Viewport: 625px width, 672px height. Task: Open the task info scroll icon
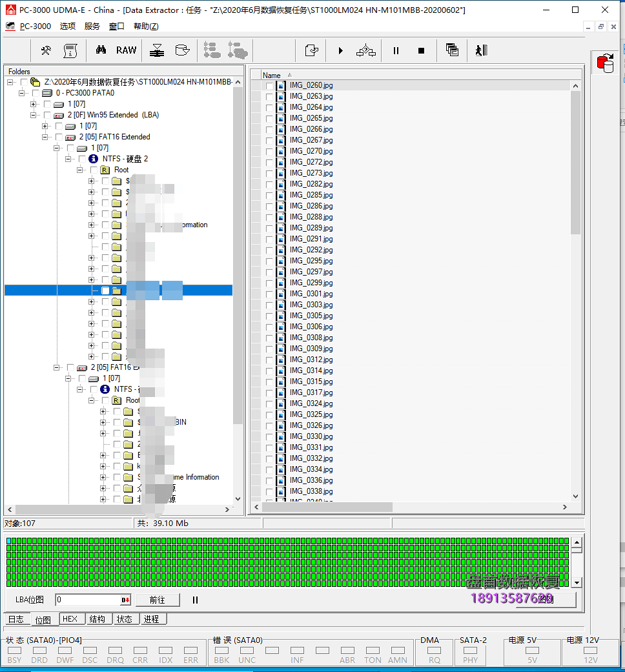(70, 50)
